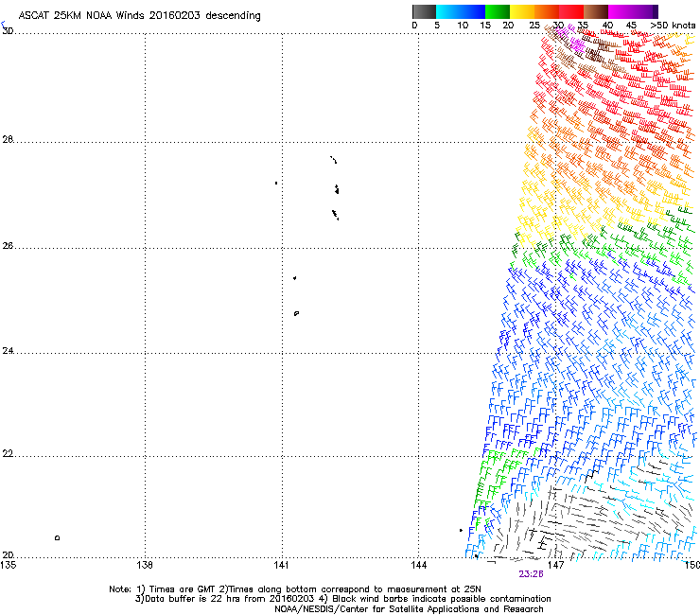Click the longitude label 147
Screen dimensions: 700x615
pos(555,565)
